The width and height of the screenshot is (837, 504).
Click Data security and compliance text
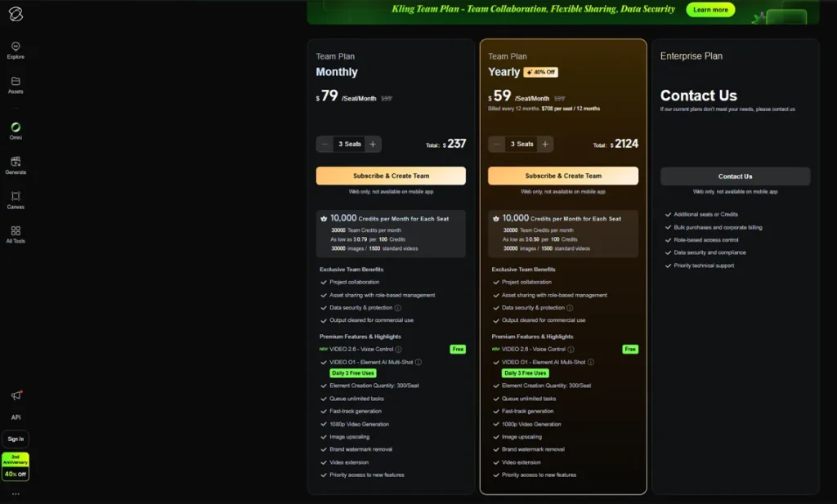[x=709, y=252]
